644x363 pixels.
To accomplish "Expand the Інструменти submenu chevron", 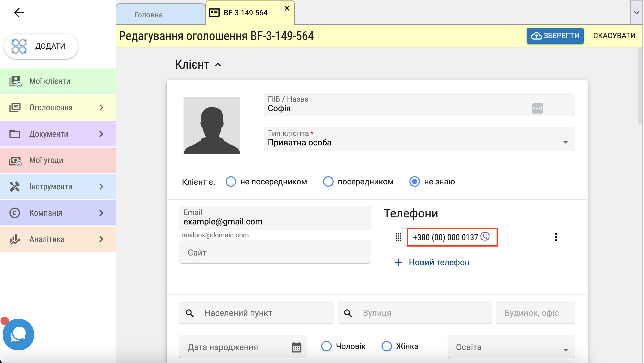I will click(x=101, y=187).
